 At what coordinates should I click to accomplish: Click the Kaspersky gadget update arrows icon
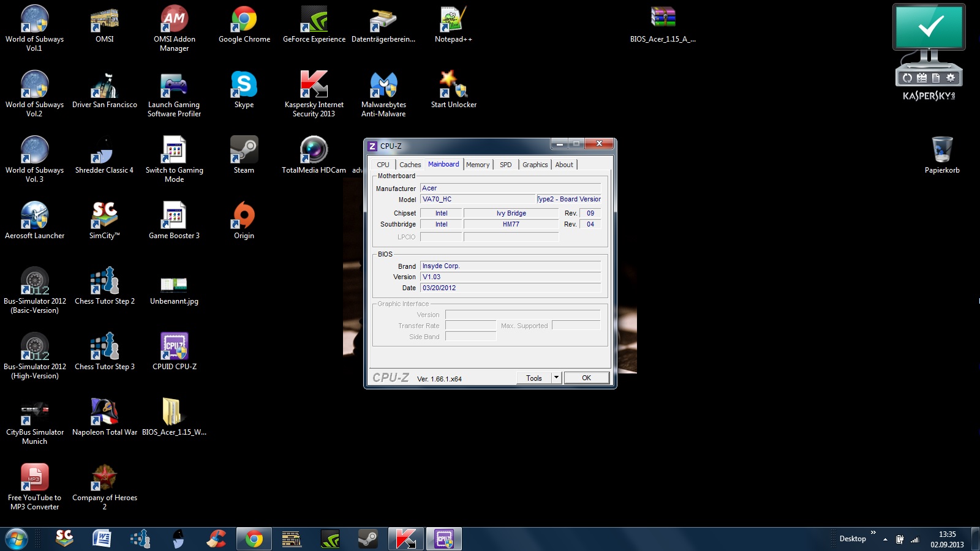pos(908,78)
